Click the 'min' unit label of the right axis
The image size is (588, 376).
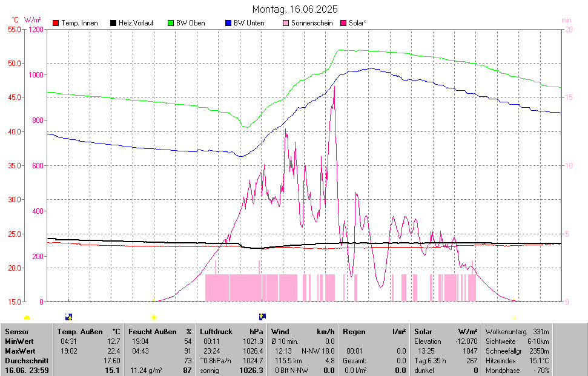click(x=566, y=20)
